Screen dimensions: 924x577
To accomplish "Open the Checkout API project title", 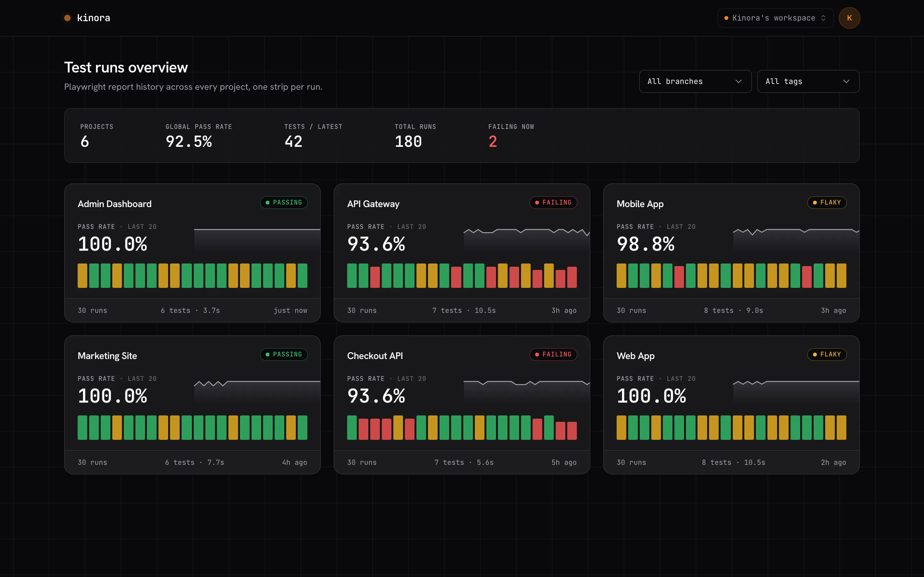I will [x=374, y=356].
